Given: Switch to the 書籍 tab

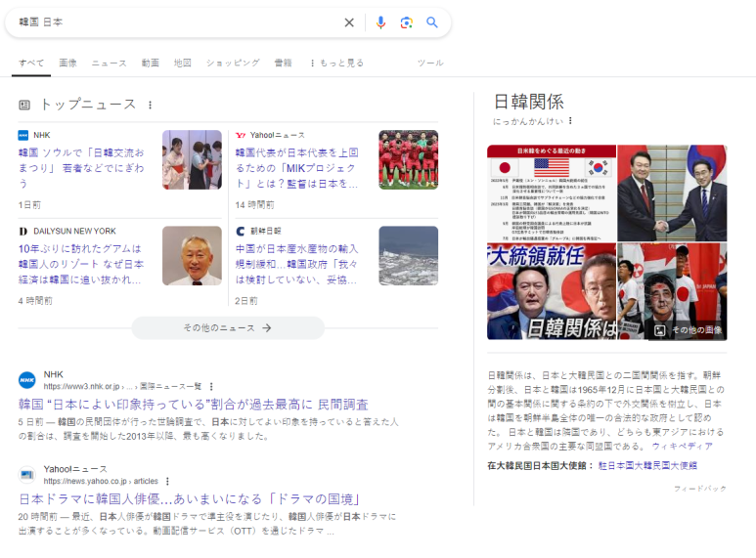Looking at the screenshot, I should (x=283, y=63).
